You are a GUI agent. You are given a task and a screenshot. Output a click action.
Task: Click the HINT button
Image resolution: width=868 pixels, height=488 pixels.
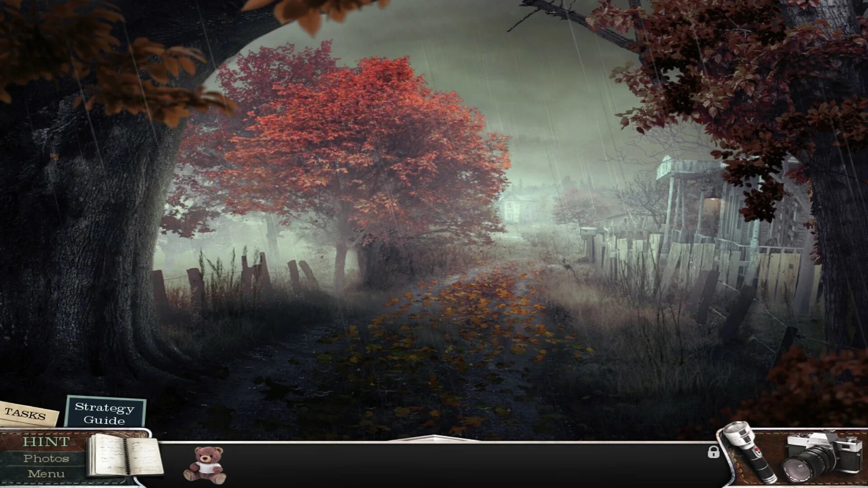coord(46,441)
